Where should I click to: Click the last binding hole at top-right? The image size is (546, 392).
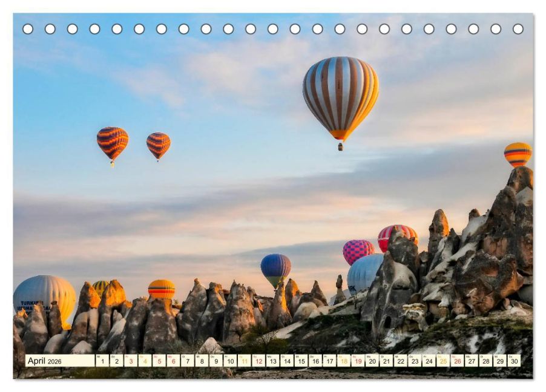point(518,29)
